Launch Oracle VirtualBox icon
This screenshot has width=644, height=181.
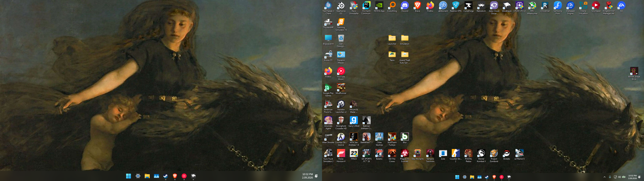[x=583, y=8]
